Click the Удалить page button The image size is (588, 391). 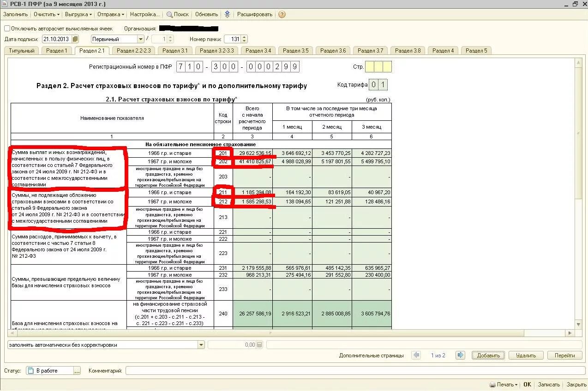click(526, 355)
